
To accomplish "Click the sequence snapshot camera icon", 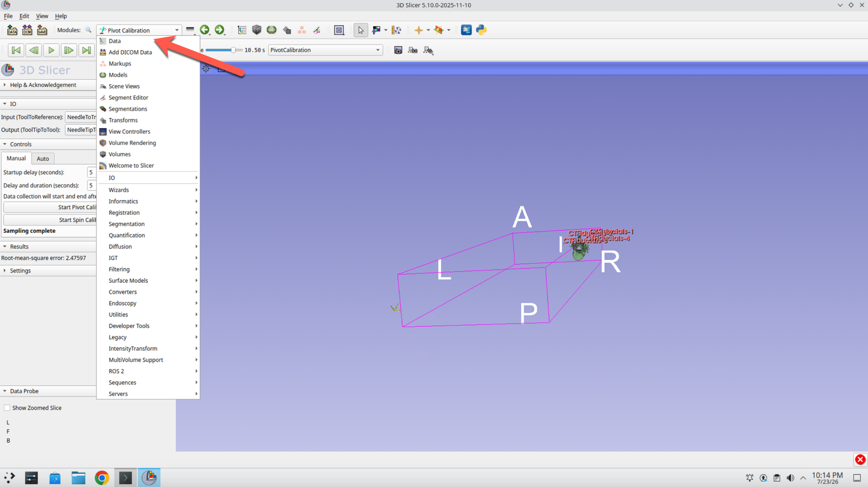I will pyautogui.click(x=398, y=50).
